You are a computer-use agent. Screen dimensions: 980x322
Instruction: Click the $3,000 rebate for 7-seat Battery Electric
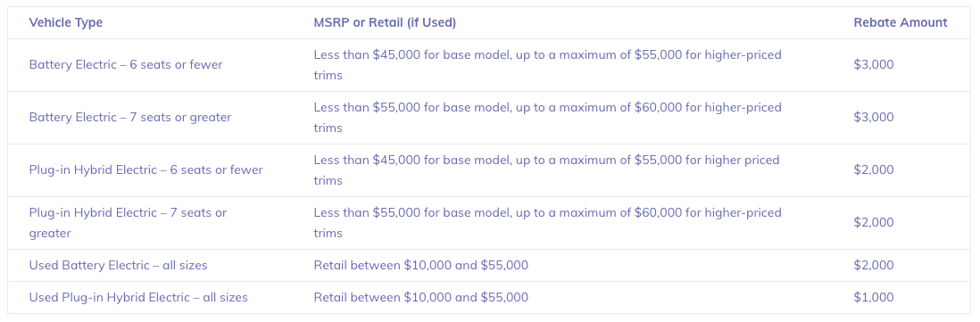pyautogui.click(x=874, y=118)
